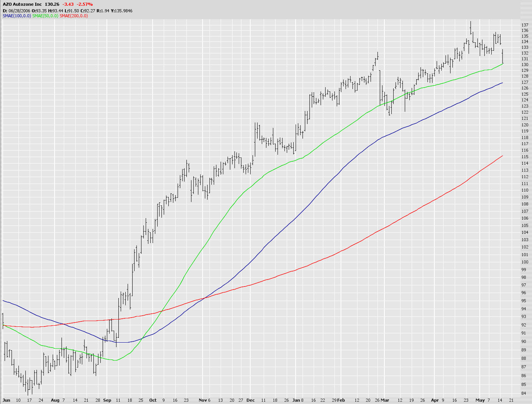Click the Aug label on date axis
Screen dimensions: 532x404
[x=55, y=400]
